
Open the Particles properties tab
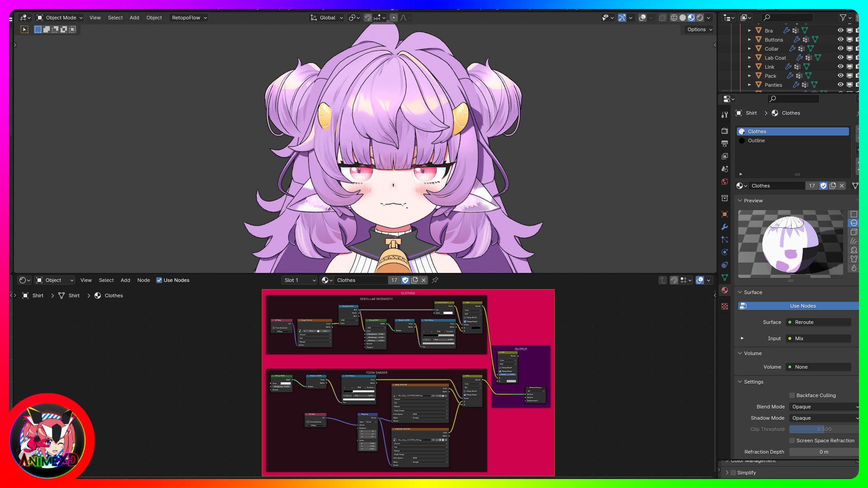click(725, 239)
